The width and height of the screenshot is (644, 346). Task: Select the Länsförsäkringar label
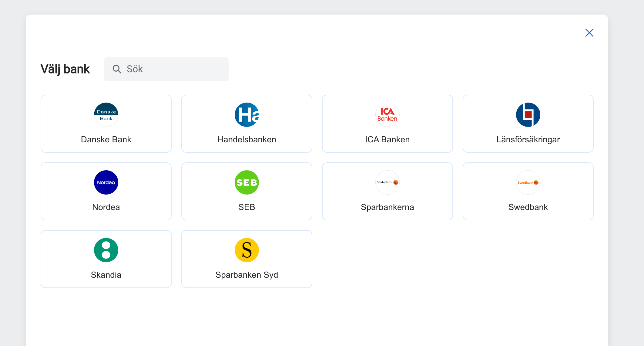pyautogui.click(x=528, y=140)
